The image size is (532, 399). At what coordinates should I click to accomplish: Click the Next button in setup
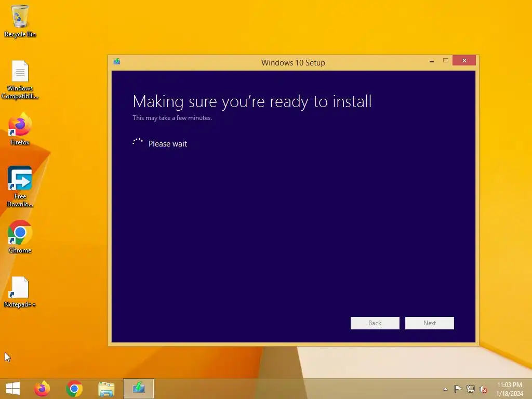click(430, 323)
